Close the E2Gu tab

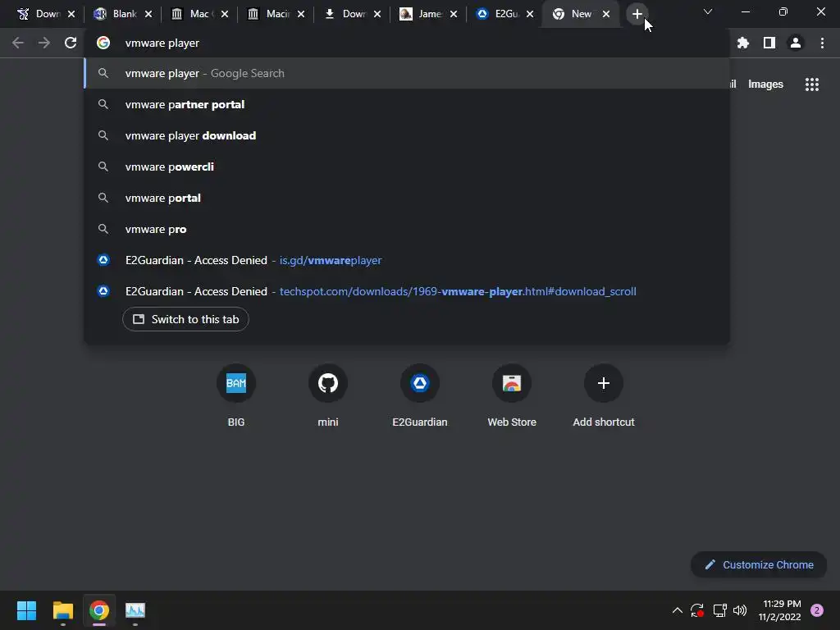pos(530,14)
